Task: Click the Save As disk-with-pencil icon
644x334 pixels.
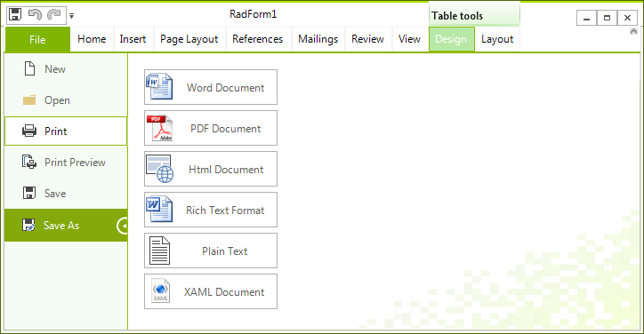Action: 28,225
